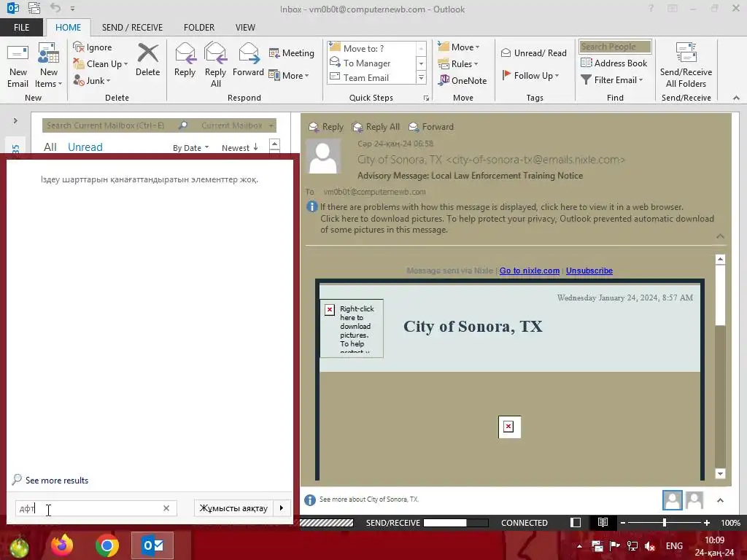Expand the people pane
This screenshot has height=560, width=747.
click(720, 500)
